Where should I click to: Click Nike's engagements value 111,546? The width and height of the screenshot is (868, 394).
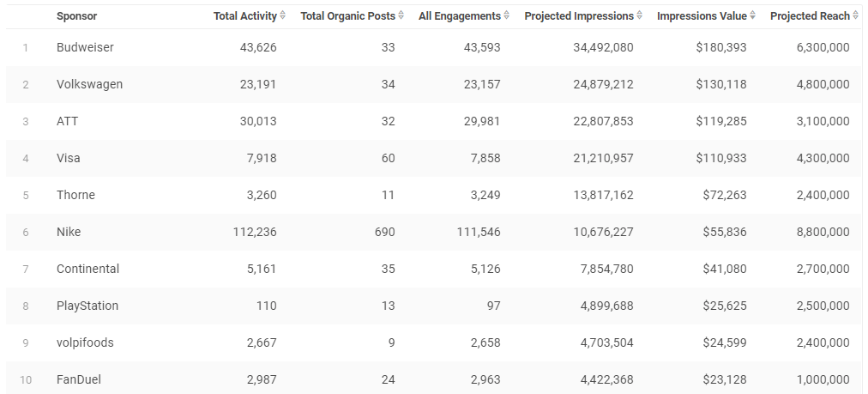coord(479,232)
